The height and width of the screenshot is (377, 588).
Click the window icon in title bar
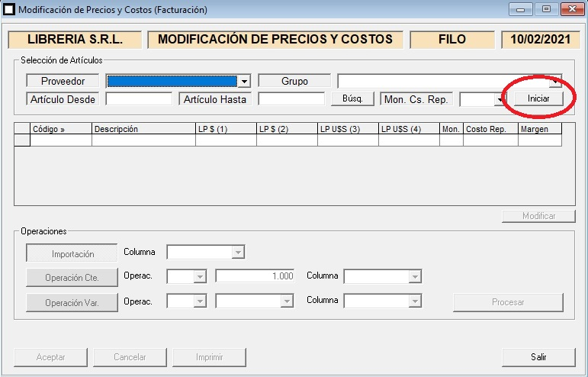(x=9, y=10)
